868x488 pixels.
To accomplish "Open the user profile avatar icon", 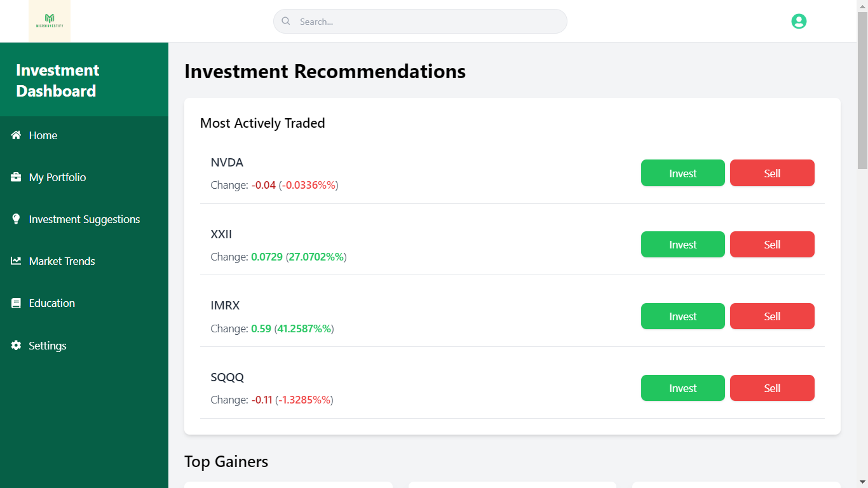I will click(799, 21).
